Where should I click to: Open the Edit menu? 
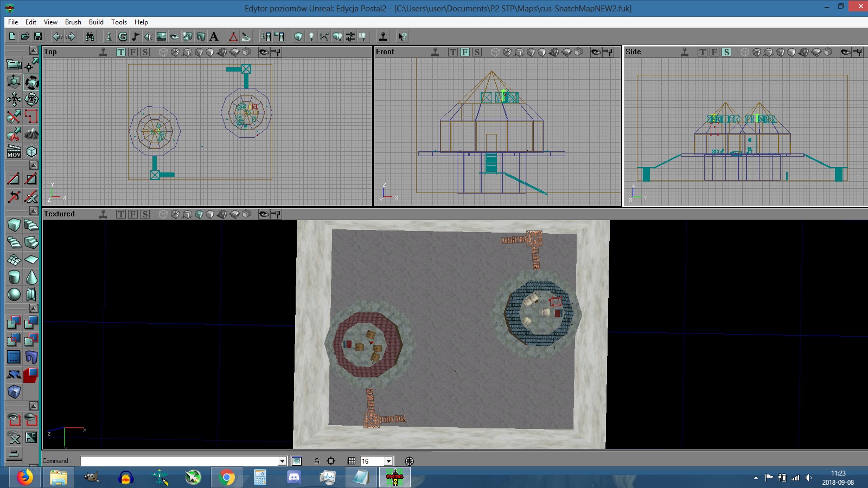31,22
